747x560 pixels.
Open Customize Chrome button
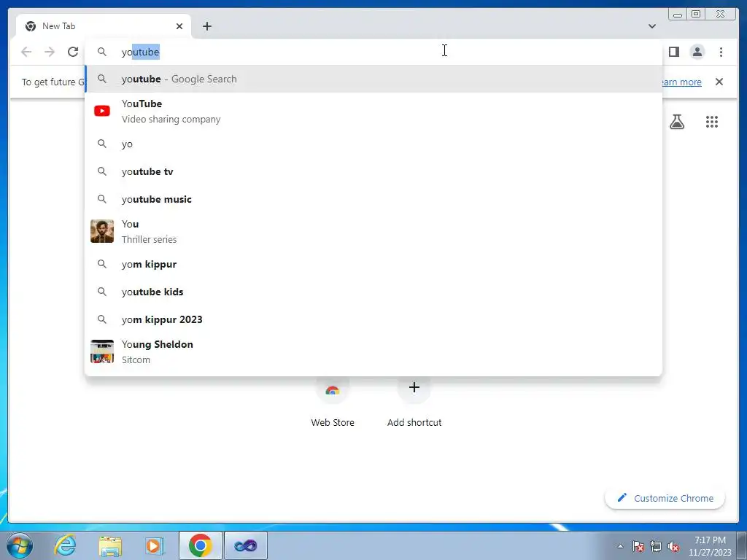(665, 498)
